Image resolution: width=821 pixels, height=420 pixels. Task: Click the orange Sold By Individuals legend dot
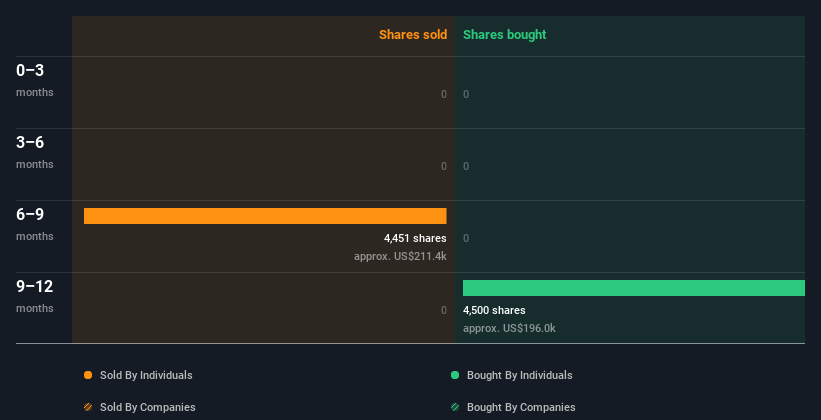[x=88, y=375]
